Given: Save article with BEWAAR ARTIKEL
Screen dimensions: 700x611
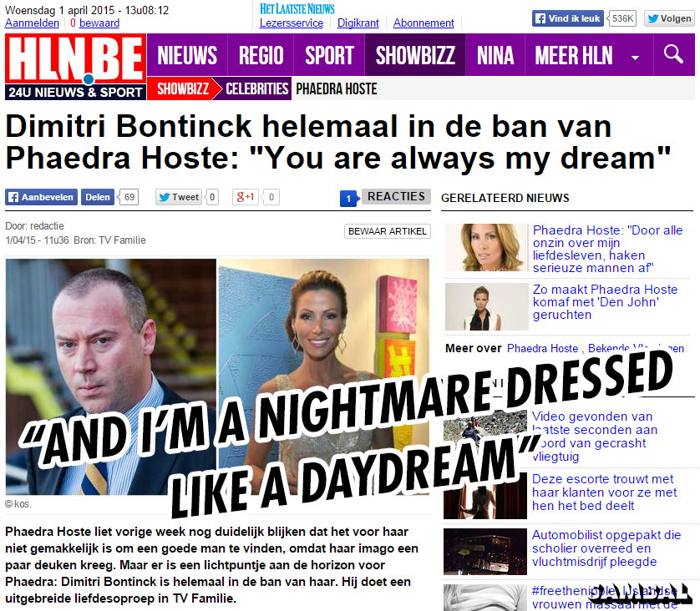Looking at the screenshot, I should tap(388, 231).
